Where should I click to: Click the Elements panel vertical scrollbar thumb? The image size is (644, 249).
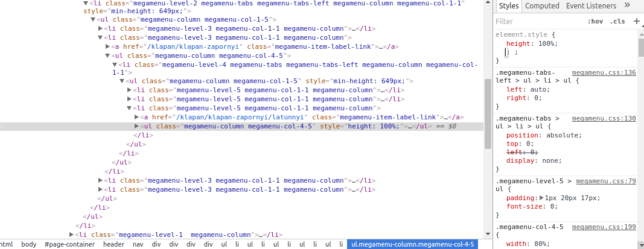tap(488, 114)
